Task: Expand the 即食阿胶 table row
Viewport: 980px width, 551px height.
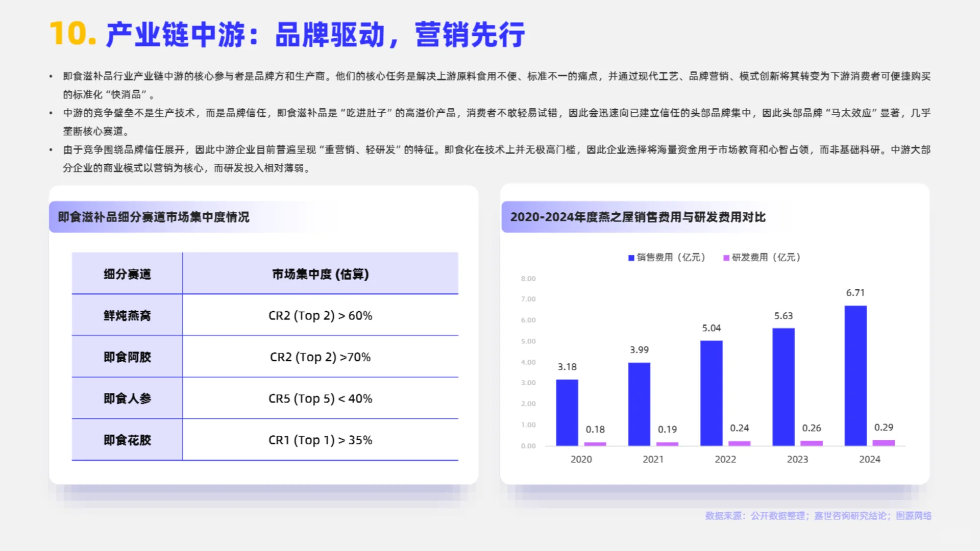Action: point(127,357)
